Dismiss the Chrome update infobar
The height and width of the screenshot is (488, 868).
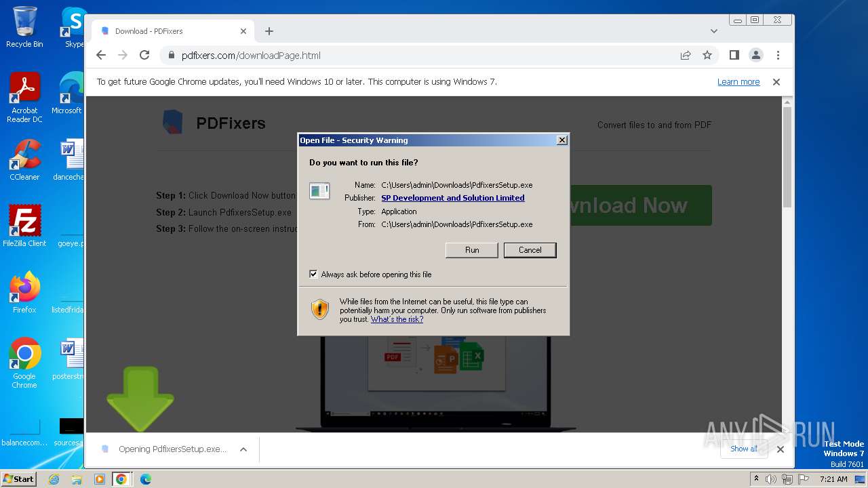(x=776, y=82)
